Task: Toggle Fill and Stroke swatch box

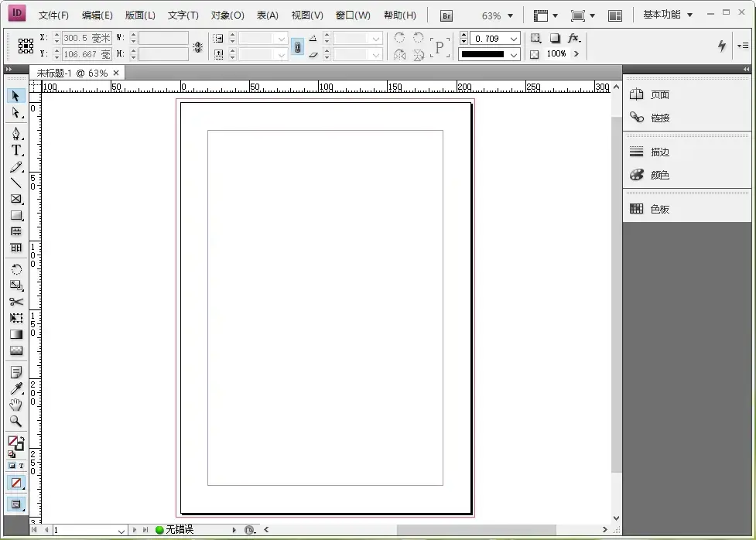Action: pos(15,443)
